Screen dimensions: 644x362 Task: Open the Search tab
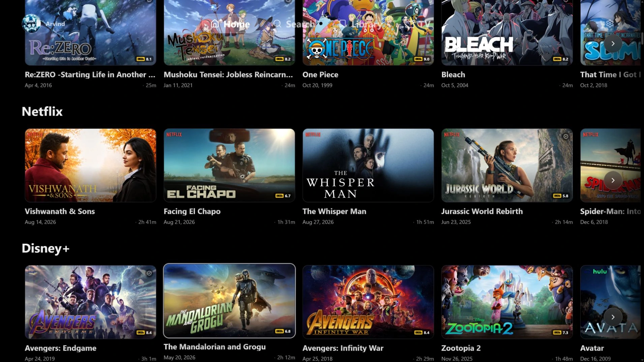coord(294,24)
